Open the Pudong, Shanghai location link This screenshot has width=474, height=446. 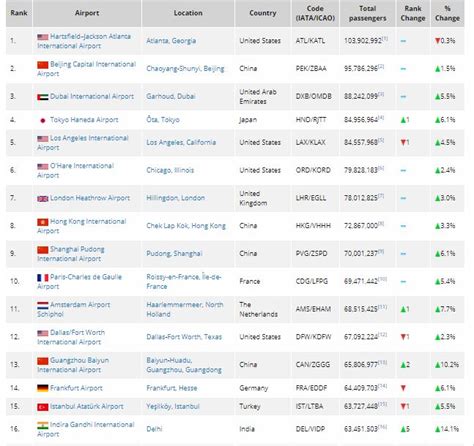pyautogui.click(x=174, y=254)
